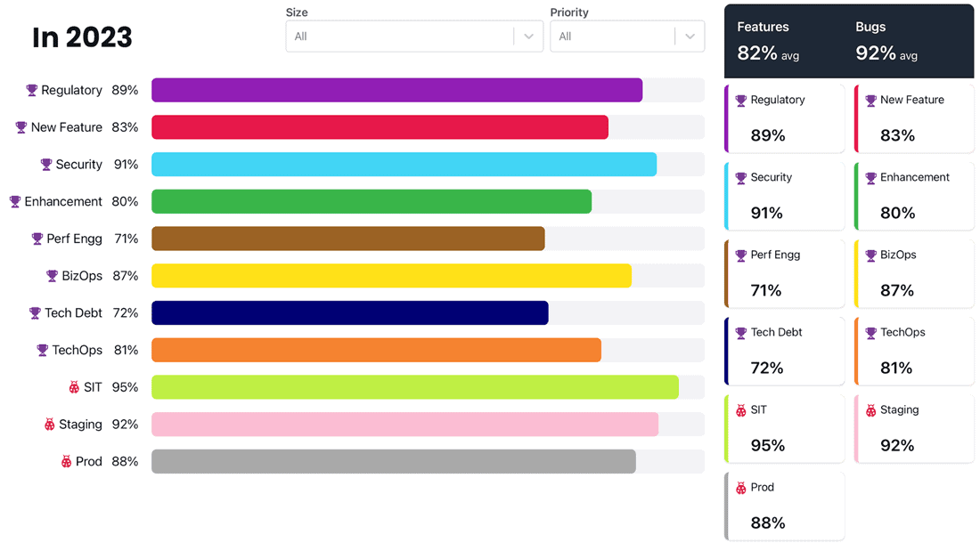Image resolution: width=980 pixels, height=551 pixels.
Task: Select the Bugs 92% avg summary
Action: click(886, 42)
